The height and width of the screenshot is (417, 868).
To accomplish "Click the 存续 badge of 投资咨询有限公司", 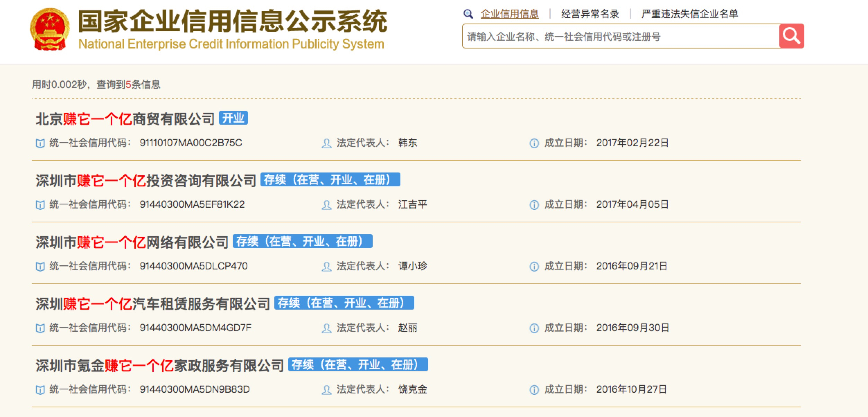I will click(330, 179).
